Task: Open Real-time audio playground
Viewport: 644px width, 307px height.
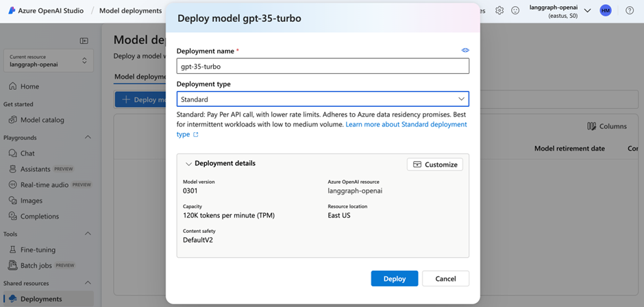Action: coord(49,184)
